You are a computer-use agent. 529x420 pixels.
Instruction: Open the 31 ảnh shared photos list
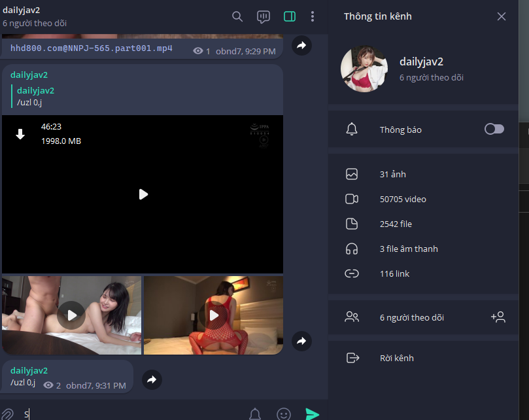(x=392, y=175)
